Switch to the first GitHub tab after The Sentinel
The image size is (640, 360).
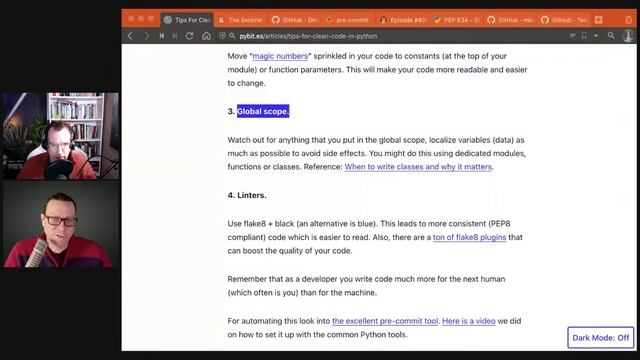(x=295, y=20)
